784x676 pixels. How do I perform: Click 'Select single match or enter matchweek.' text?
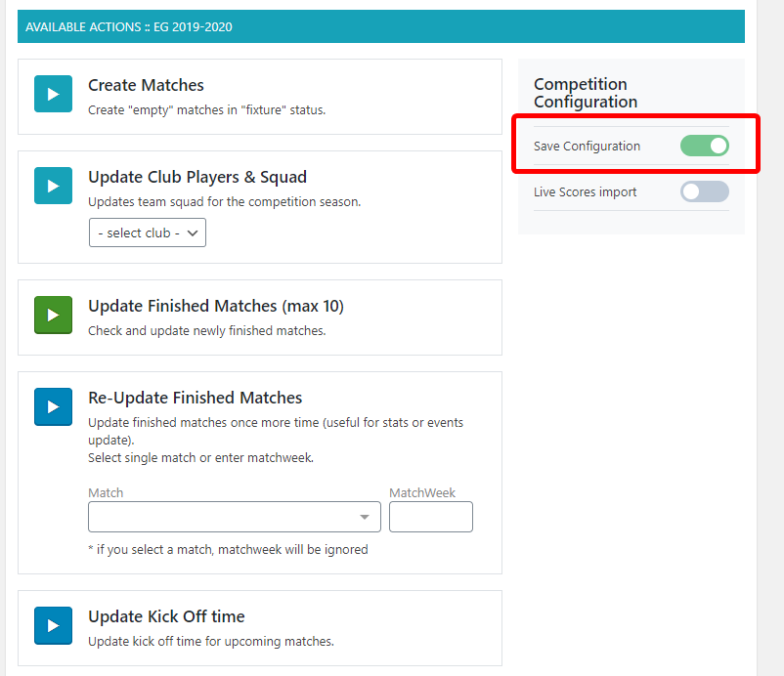coord(201,457)
